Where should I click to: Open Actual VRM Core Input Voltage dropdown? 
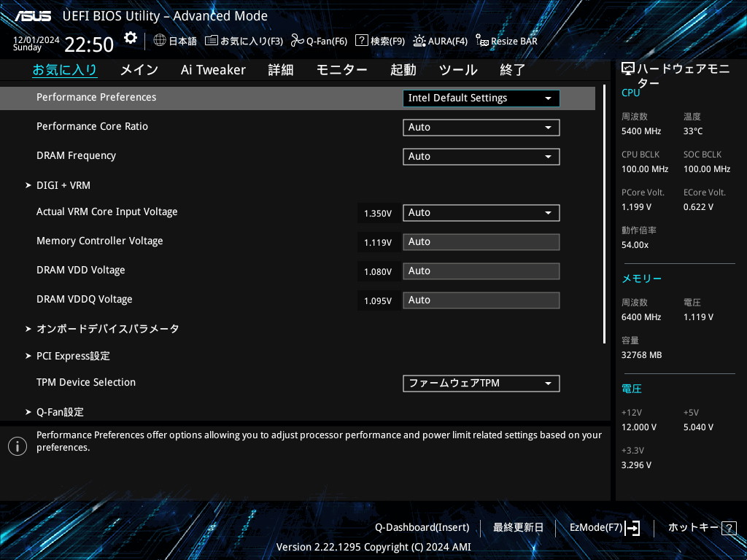coord(481,212)
